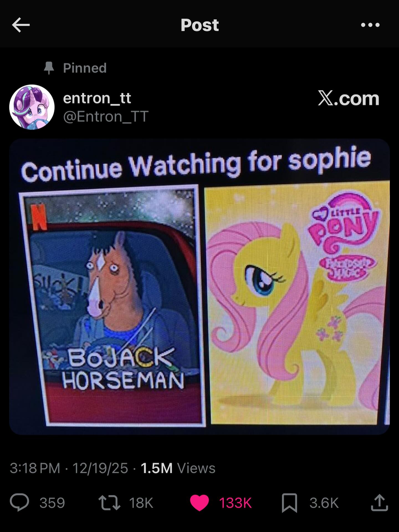
Task: Open the reply comment bubble icon
Action: point(19,503)
